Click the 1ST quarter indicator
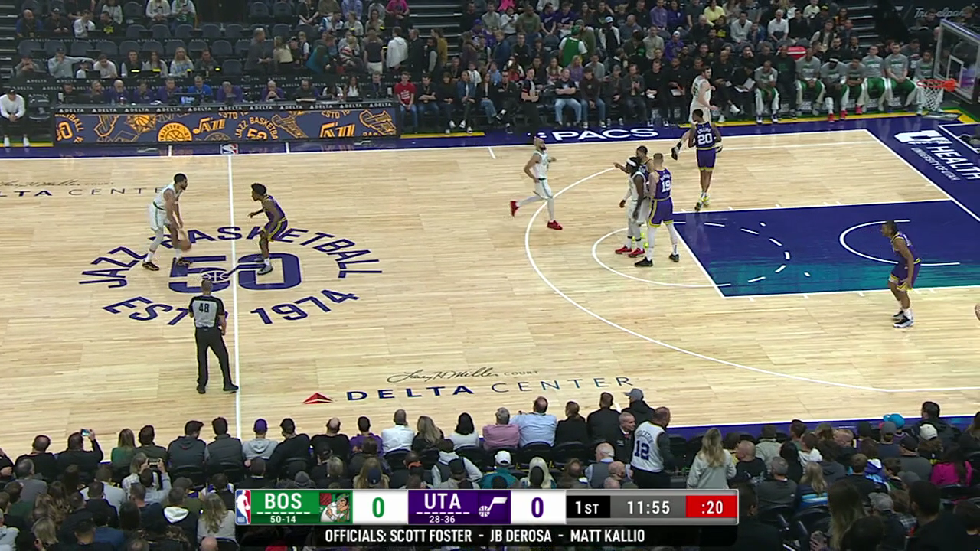The width and height of the screenshot is (980, 551). tap(587, 507)
